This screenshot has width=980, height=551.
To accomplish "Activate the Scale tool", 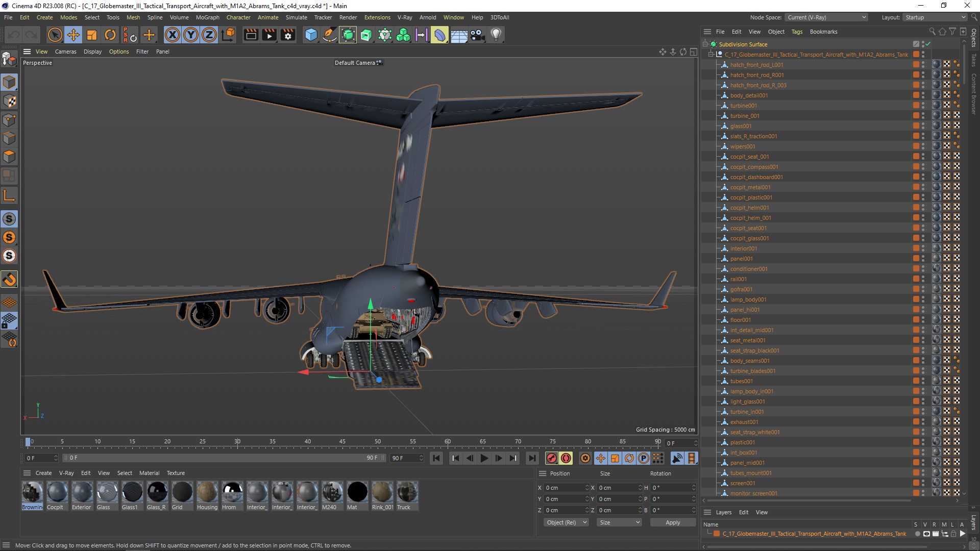I will click(x=92, y=35).
